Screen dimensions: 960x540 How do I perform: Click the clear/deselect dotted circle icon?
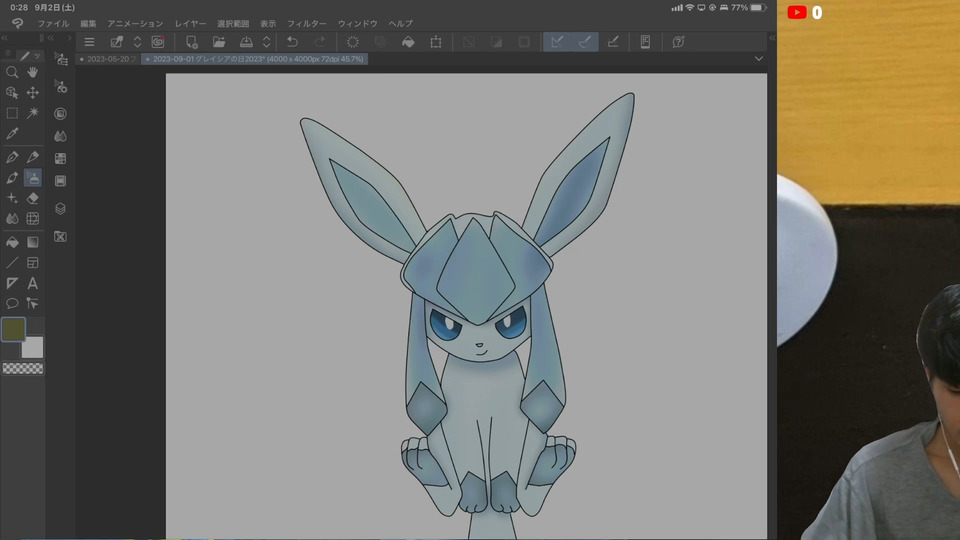pos(353,42)
